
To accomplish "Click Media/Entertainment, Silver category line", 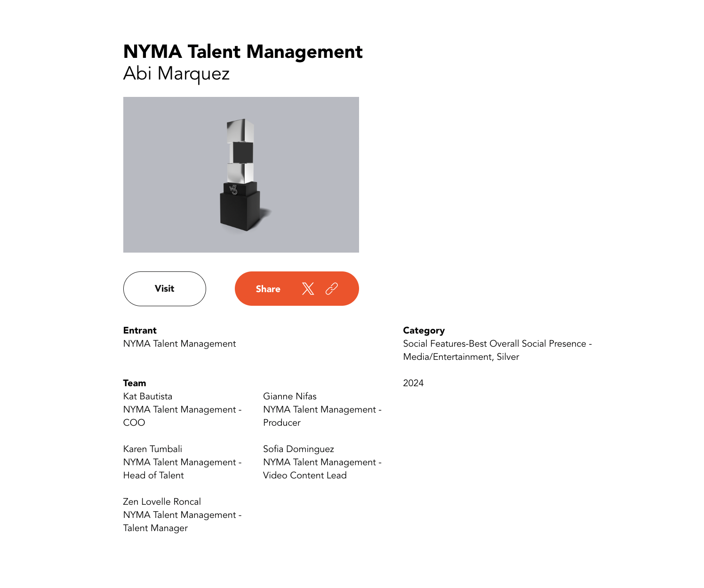I will click(x=461, y=357).
